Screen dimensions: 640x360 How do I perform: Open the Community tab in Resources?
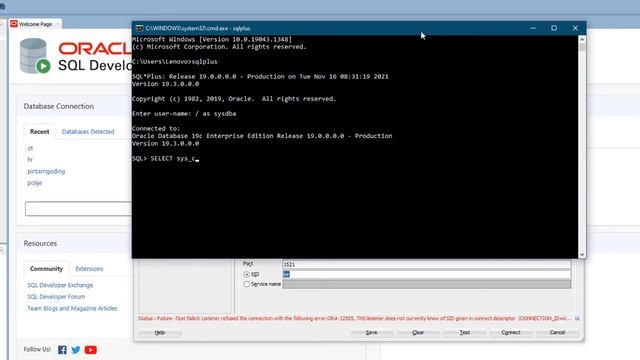coord(46,269)
